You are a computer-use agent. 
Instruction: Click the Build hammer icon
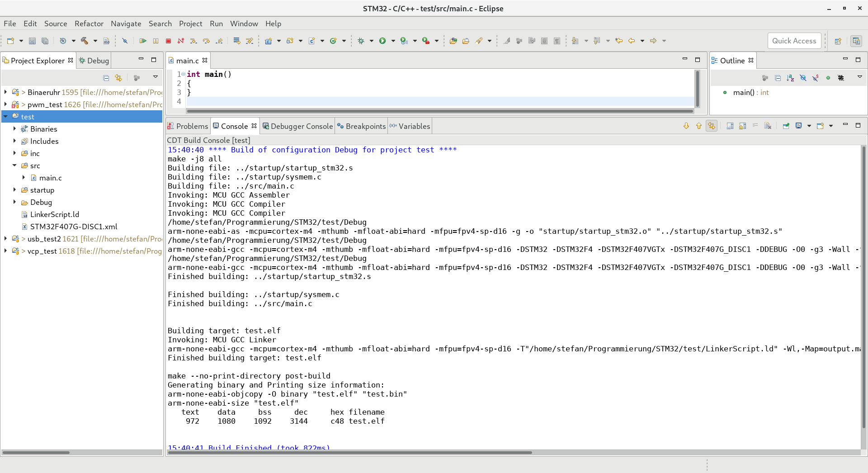point(84,41)
